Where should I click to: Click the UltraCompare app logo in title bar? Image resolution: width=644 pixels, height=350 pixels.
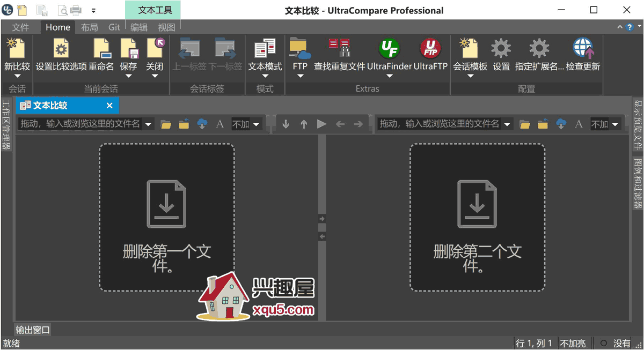pos(8,10)
